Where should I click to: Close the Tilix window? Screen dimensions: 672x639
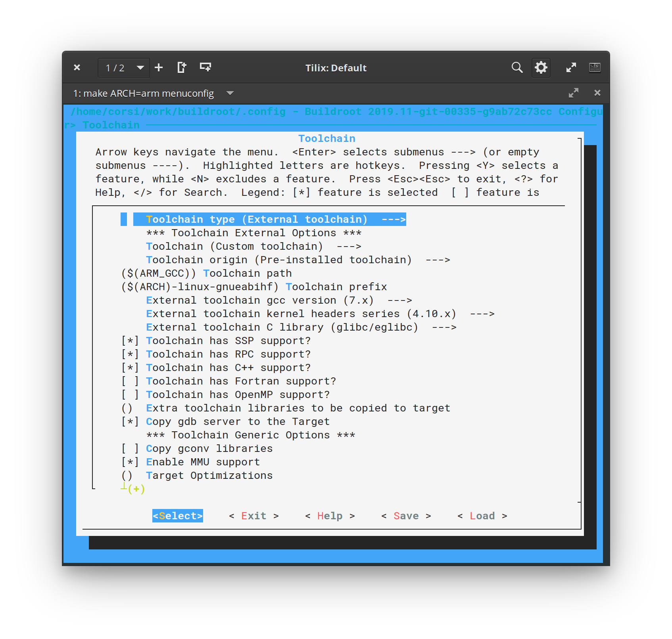tap(77, 67)
